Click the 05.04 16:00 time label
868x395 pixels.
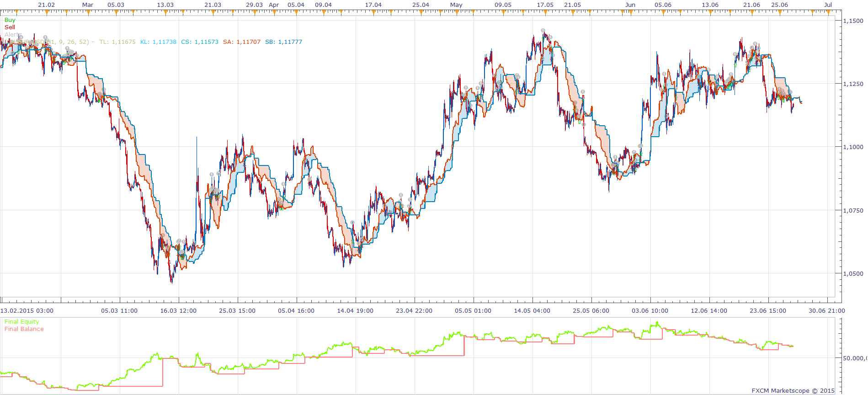coord(296,311)
